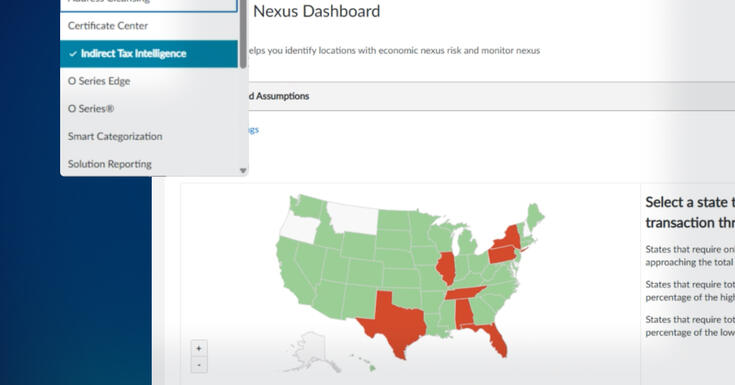The image size is (735, 385).
Task: Choose O Series Edge from the dropdown list
Action: (x=149, y=81)
